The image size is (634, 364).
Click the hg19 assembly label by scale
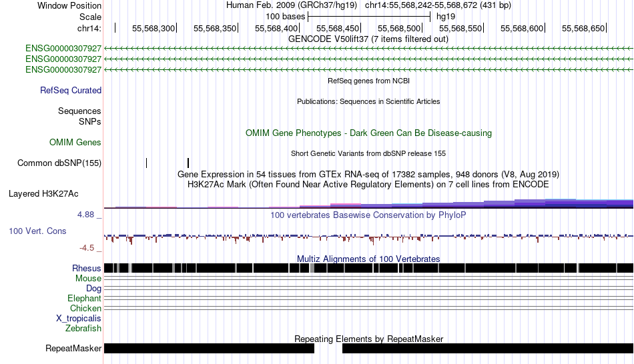point(446,17)
